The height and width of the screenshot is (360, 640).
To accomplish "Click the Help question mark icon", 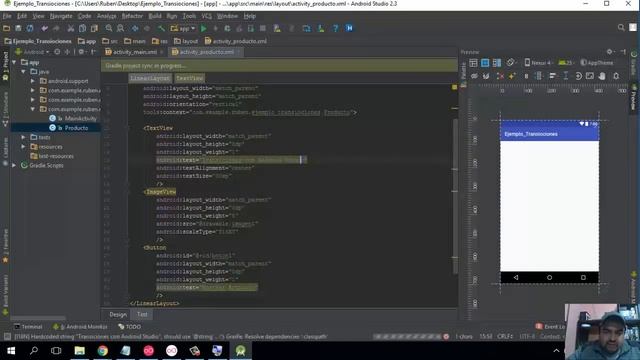I will click(x=335, y=28).
